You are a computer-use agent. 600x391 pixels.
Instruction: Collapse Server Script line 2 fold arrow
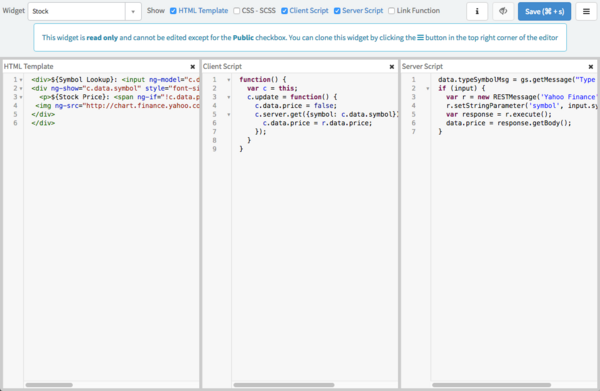click(x=428, y=89)
